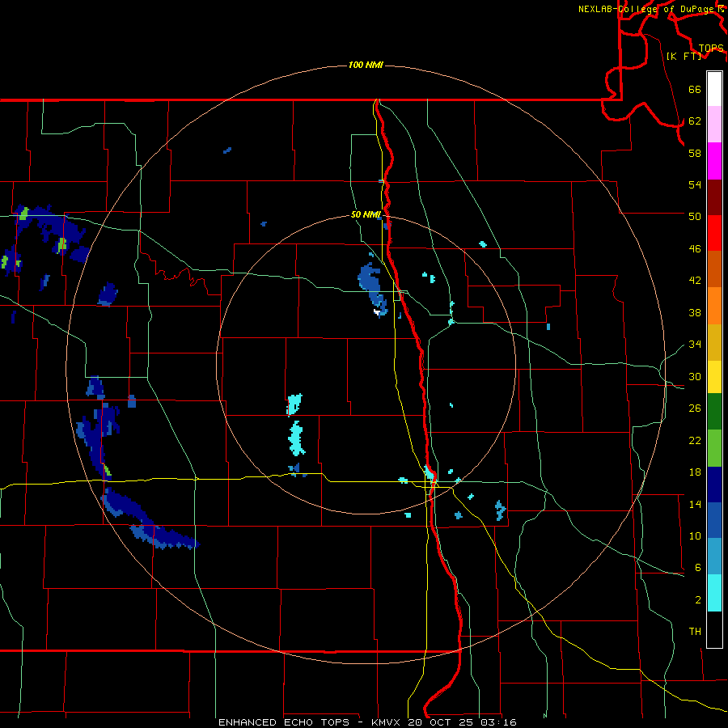
Task: Click the bright red 50 kft legend swatch
Action: tap(714, 233)
